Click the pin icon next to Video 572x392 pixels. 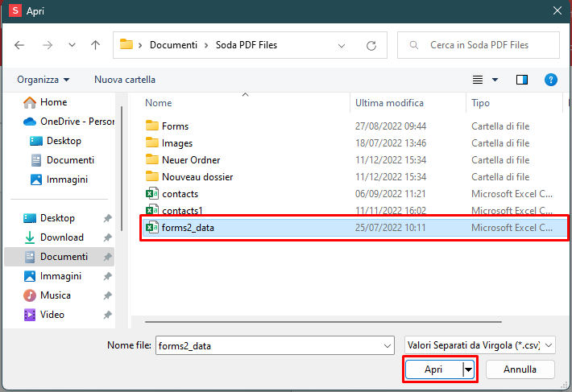click(x=107, y=315)
